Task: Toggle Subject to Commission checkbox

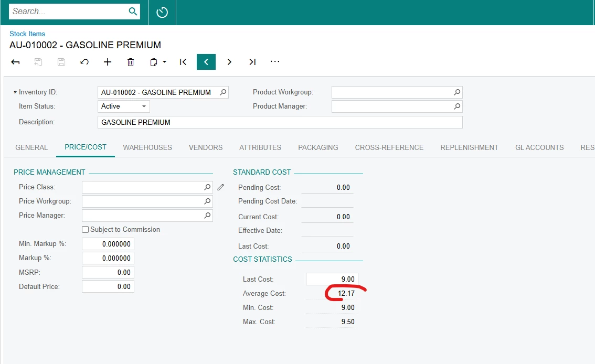Action: tap(86, 229)
